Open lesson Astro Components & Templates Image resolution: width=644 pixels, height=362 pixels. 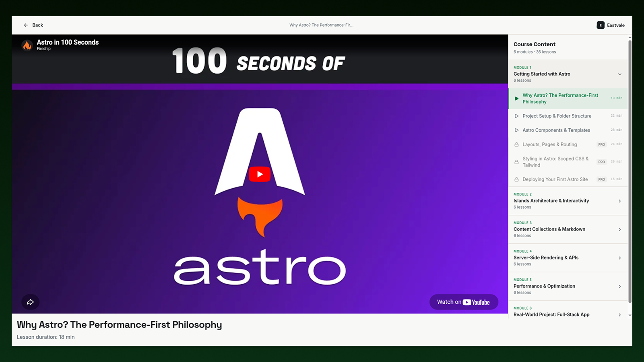click(x=568, y=130)
